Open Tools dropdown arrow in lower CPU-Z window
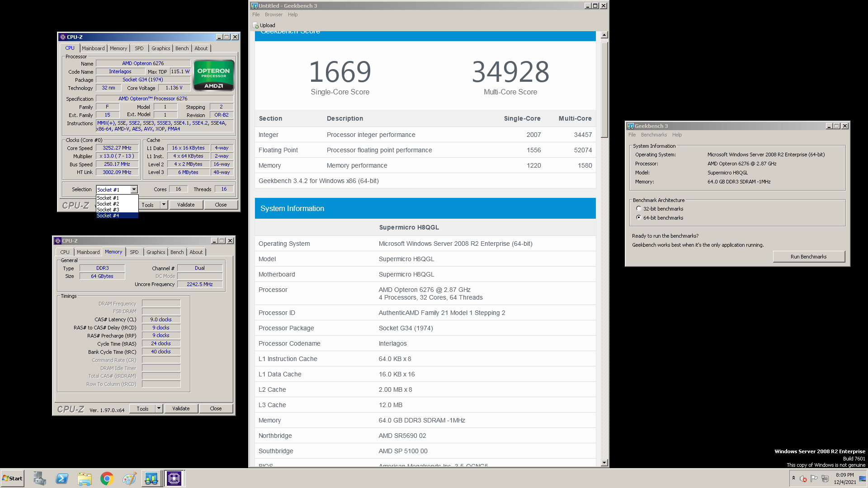 (x=159, y=408)
